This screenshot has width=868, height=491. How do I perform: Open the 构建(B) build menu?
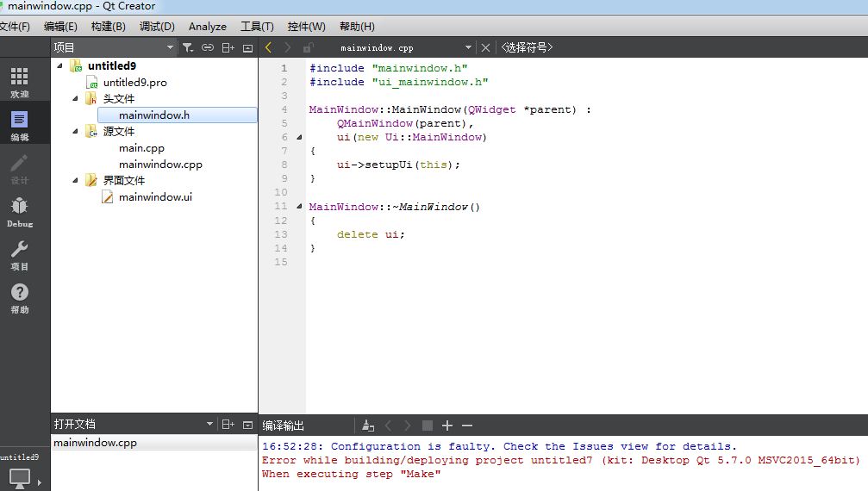108,27
